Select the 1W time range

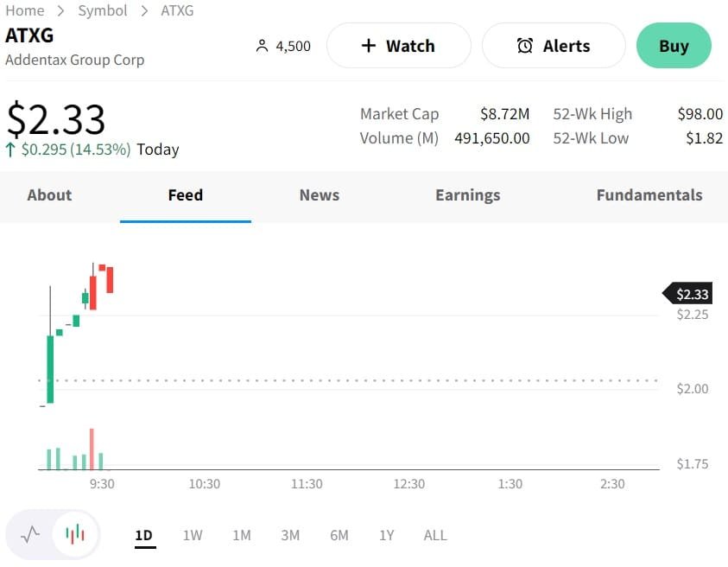[193, 535]
